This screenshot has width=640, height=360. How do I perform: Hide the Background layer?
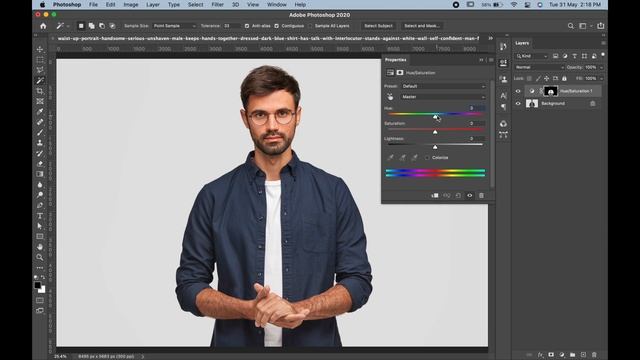[x=518, y=104]
